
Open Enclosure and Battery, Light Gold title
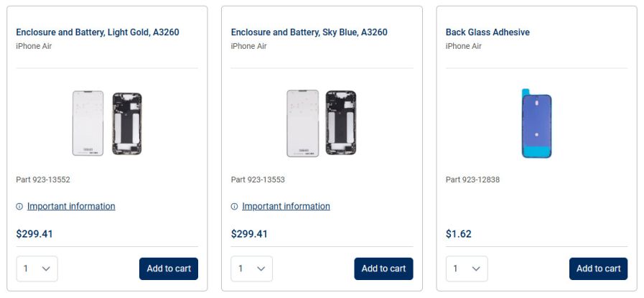[x=98, y=32]
